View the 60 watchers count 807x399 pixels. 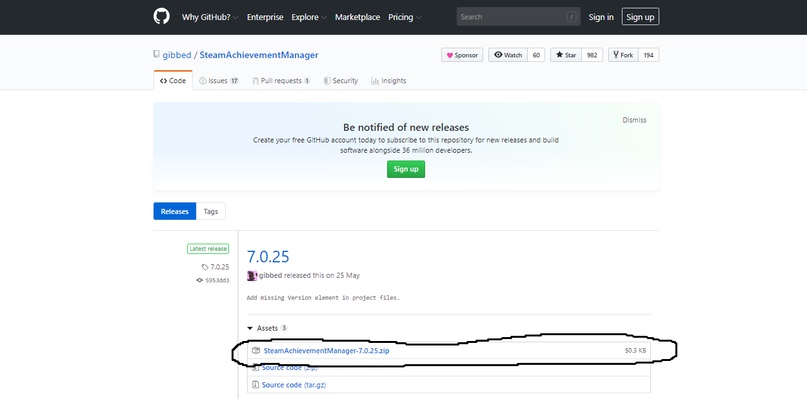click(536, 55)
